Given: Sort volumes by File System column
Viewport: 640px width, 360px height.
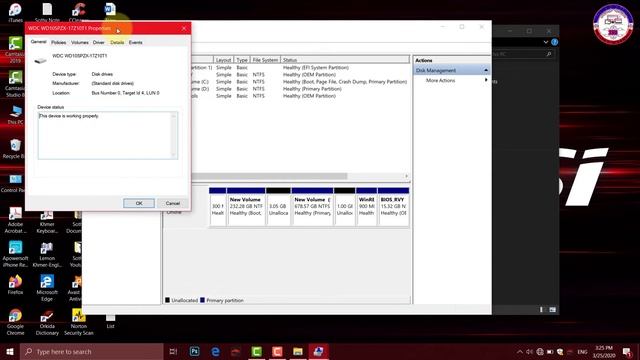Looking at the screenshot, I should pos(265,60).
